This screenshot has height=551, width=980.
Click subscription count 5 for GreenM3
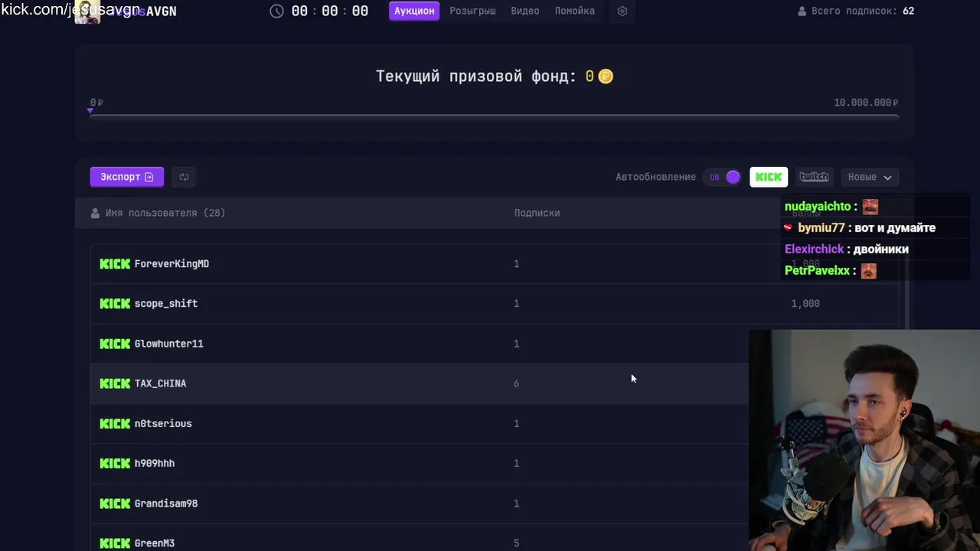tap(516, 543)
